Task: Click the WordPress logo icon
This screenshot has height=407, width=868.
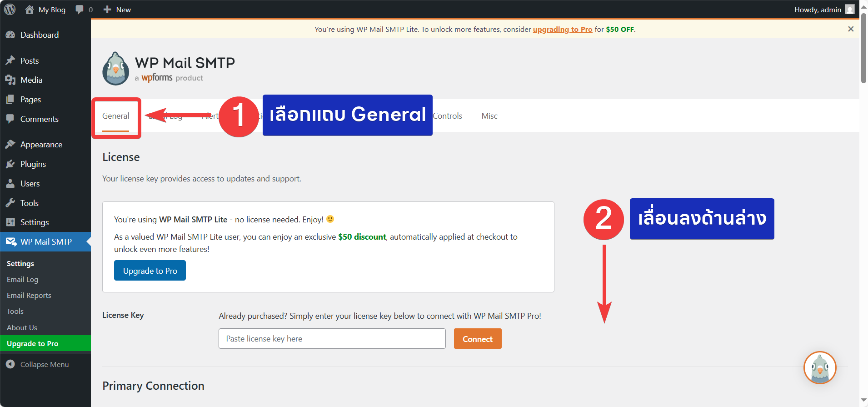Action: 10,10
